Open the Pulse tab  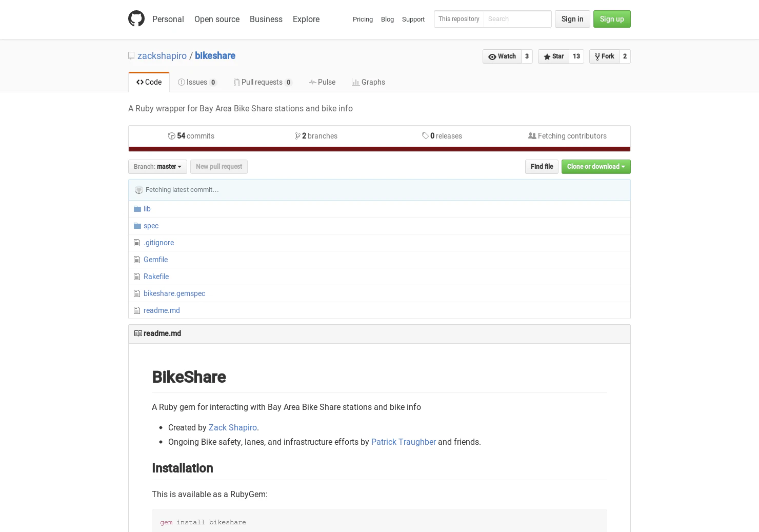[322, 82]
